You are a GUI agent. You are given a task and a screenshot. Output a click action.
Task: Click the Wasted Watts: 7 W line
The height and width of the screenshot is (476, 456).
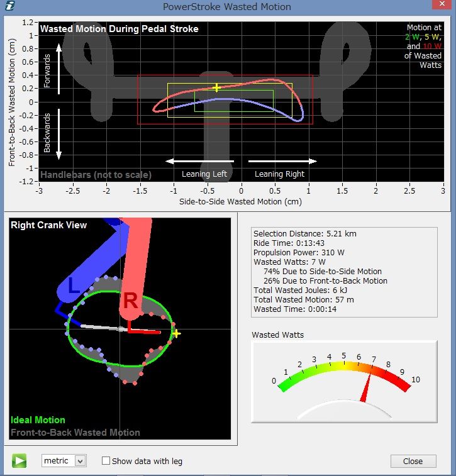[289, 262]
